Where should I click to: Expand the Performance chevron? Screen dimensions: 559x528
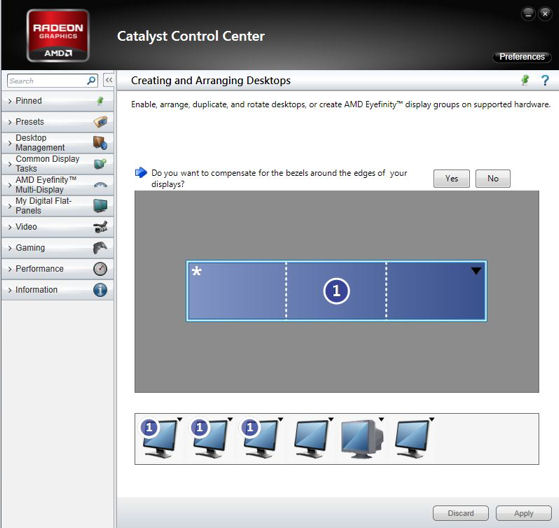tap(10, 269)
